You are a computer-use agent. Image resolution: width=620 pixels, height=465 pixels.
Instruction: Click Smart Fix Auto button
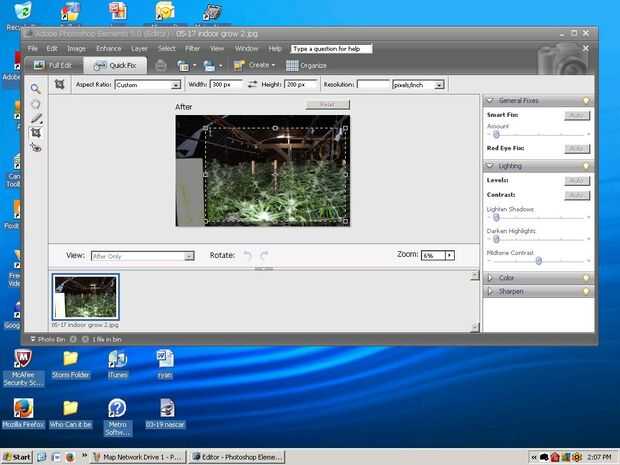pyautogui.click(x=577, y=115)
